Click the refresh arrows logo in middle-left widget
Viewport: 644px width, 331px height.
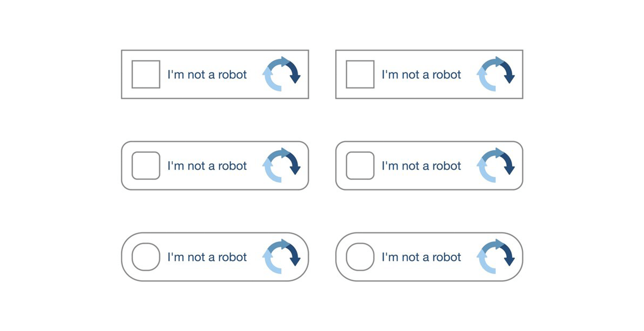click(x=281, y=165)
